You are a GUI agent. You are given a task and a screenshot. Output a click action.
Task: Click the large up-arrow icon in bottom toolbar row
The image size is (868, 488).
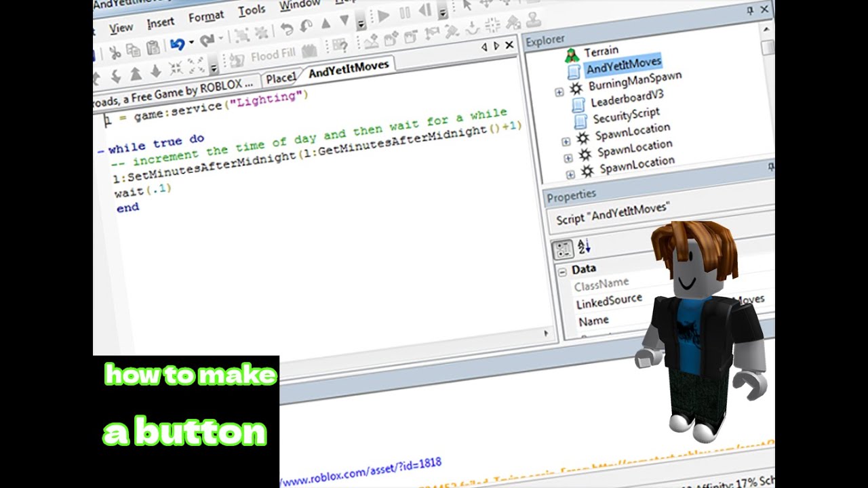(135, 74)
